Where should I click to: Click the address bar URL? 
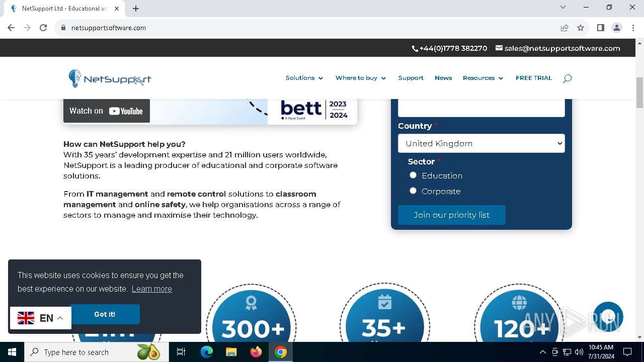point(109,28)
